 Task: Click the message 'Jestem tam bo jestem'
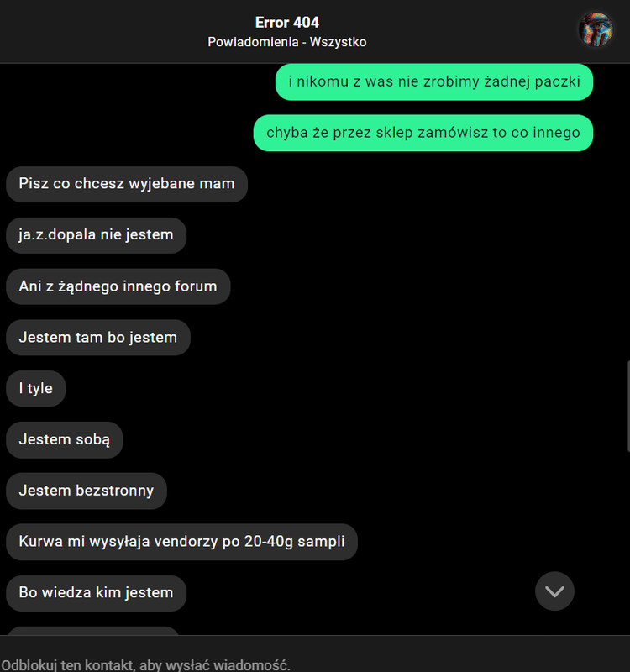[98, 338]
